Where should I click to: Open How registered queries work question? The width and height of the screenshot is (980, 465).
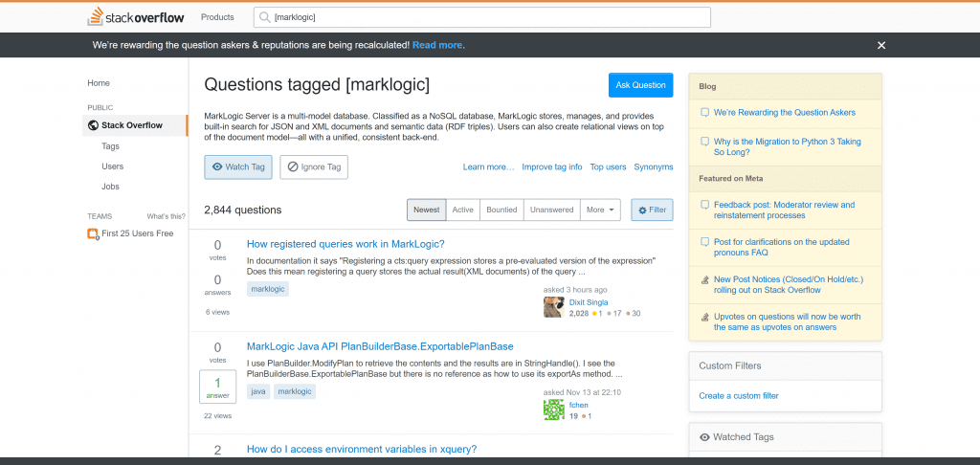pos(345,244)
